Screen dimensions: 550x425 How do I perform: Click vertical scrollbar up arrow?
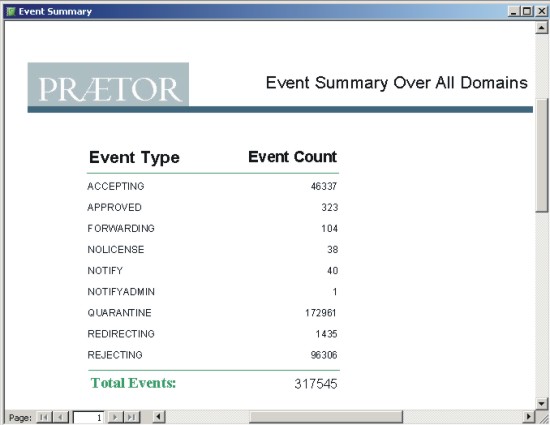click(x=542, y=27)
